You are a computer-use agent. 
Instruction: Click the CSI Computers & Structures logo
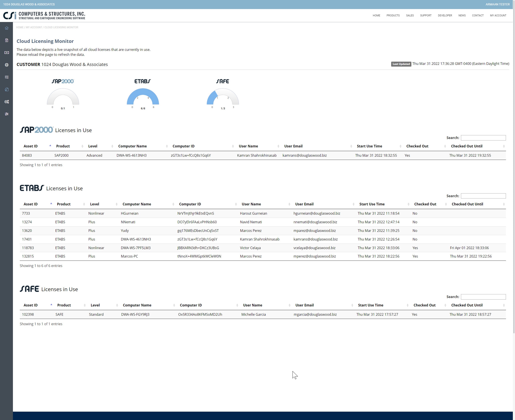(44, 16)
